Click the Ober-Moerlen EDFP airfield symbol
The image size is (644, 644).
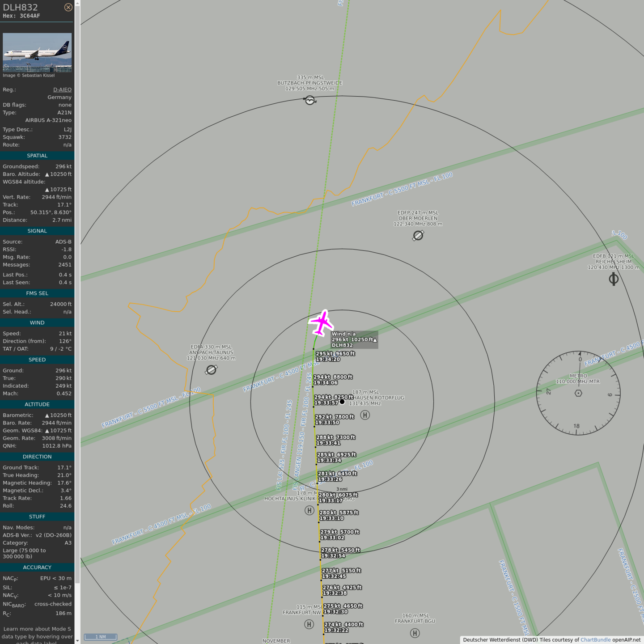click(418, 235)
